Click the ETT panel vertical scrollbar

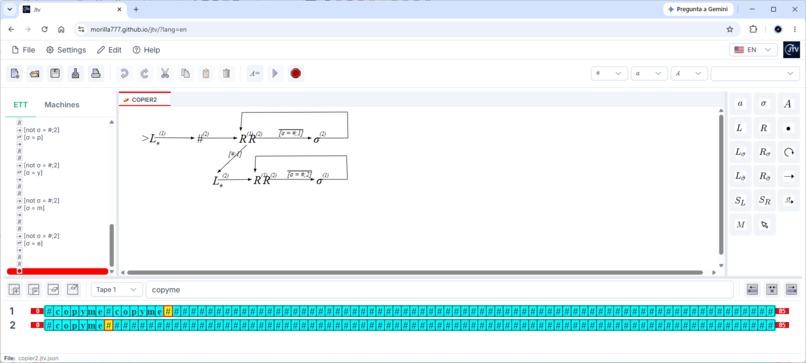(112, 245)
